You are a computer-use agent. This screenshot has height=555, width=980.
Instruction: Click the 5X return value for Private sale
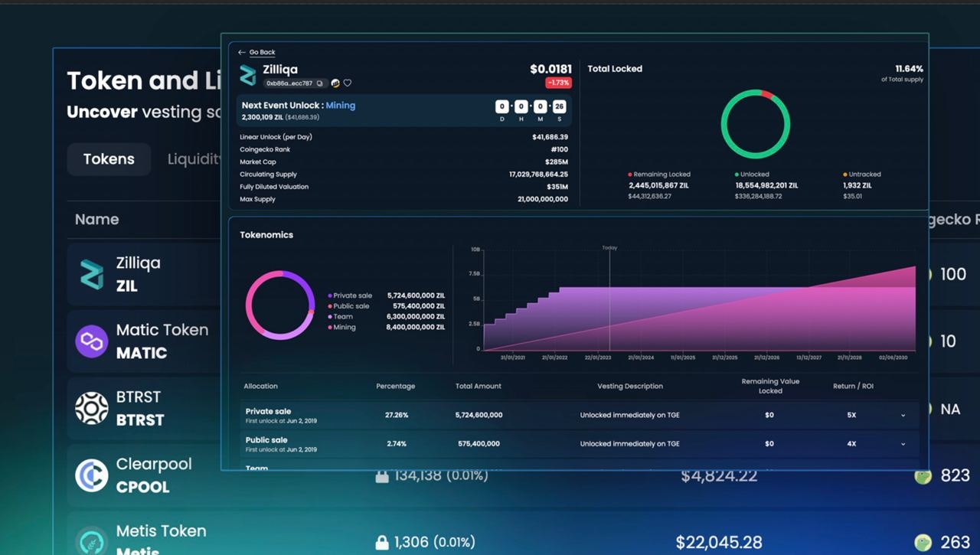[851, 416]
